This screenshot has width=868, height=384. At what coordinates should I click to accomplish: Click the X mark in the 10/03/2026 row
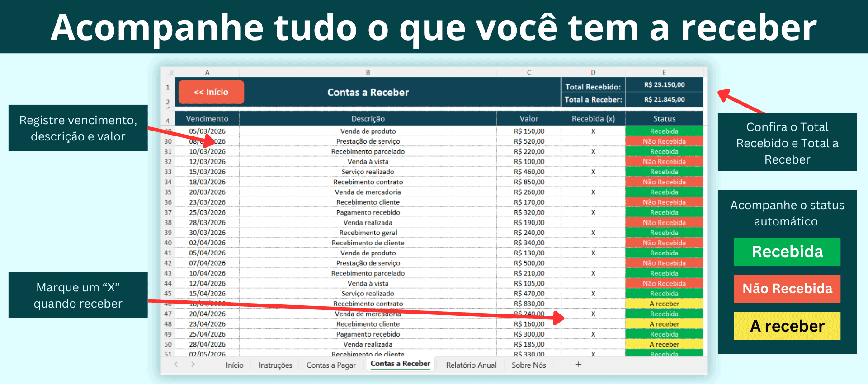(593, 151)
